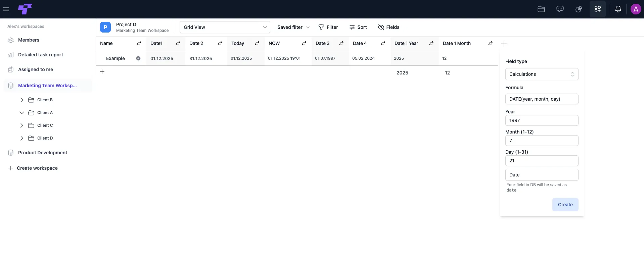Screen dimensions: 644x265
Task: Click the swap icon on Date1 column
Action: pyautogui.click(x=178, y=43)
